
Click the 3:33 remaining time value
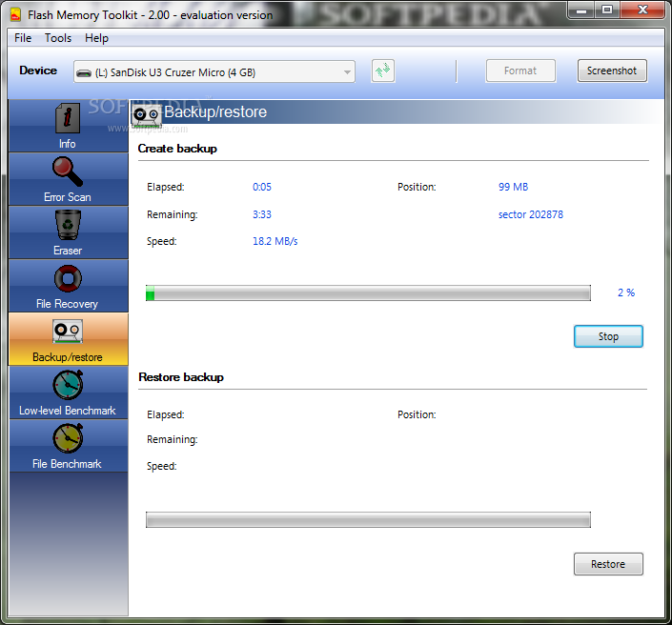(x=262, y=214)
